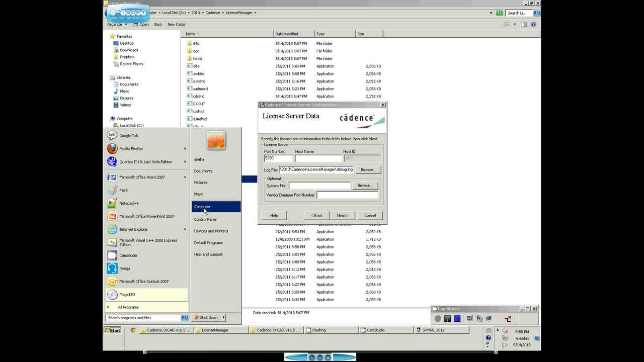Show hidden tray icons with the chevron
This screenshot has height=362, width=644.
(x=497, y=330)
